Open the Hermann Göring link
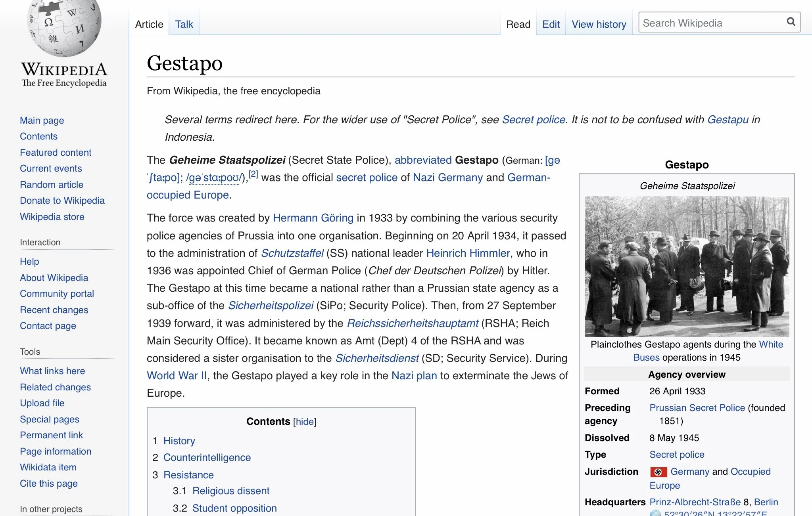Screen dimensions: 812x516 pyautogui.click(x=313, y=218)
